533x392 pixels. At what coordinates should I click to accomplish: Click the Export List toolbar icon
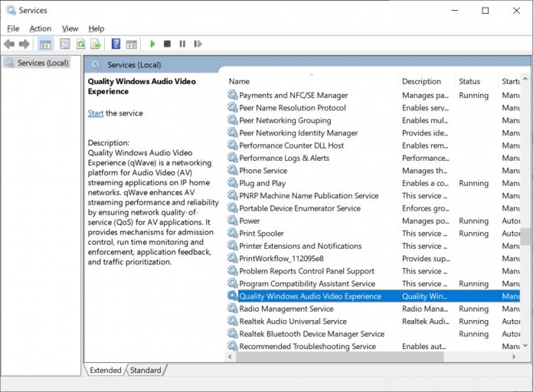click(x=96, y=44)
